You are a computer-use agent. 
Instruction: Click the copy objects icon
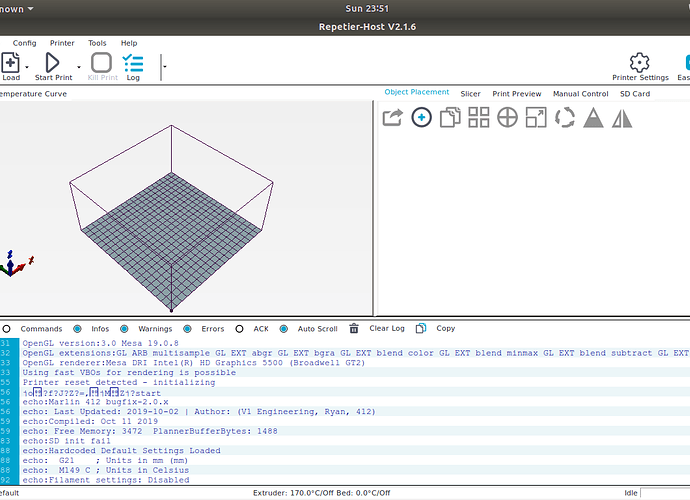(x=450, y=118)
